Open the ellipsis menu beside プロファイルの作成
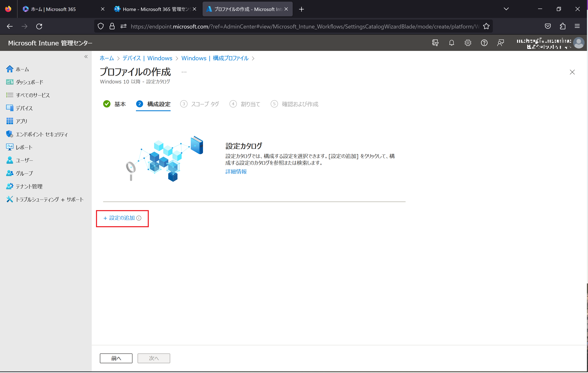This screenshot has height=373, width=588. [184, 72]
